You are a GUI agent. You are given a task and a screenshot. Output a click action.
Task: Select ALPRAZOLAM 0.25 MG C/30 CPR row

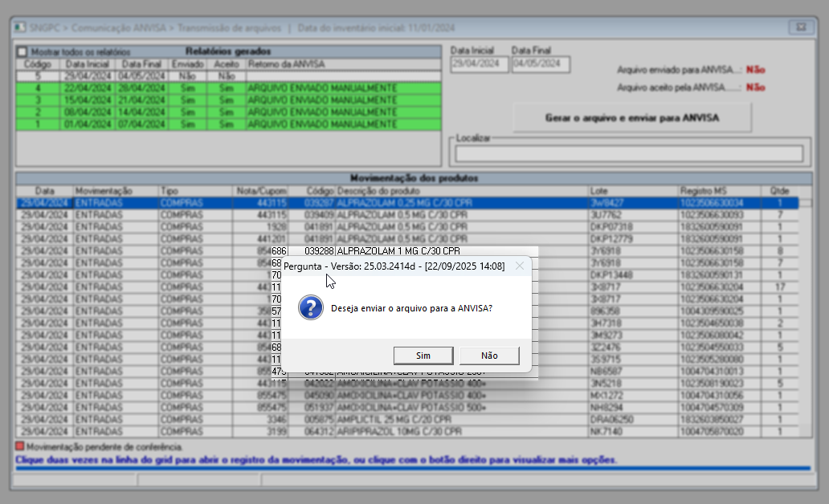407,203
